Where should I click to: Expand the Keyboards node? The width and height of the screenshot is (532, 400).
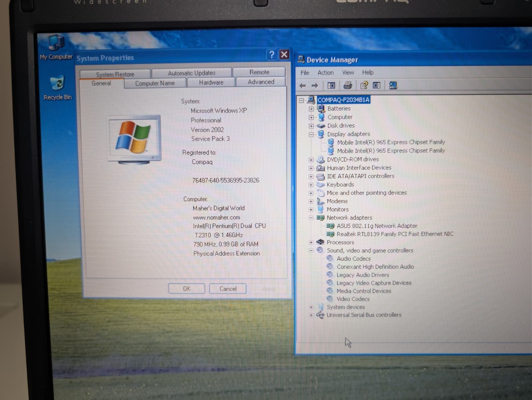(x=311, y=185)
